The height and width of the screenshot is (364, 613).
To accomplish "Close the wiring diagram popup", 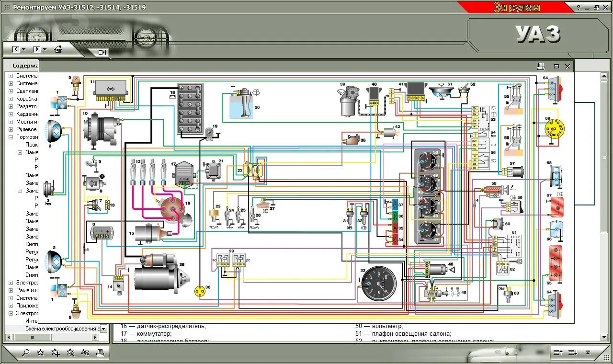I will coord(568,67).
